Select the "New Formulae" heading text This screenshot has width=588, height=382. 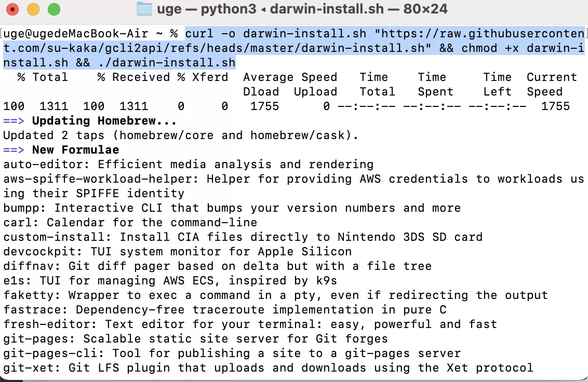[x=75, y=150]
